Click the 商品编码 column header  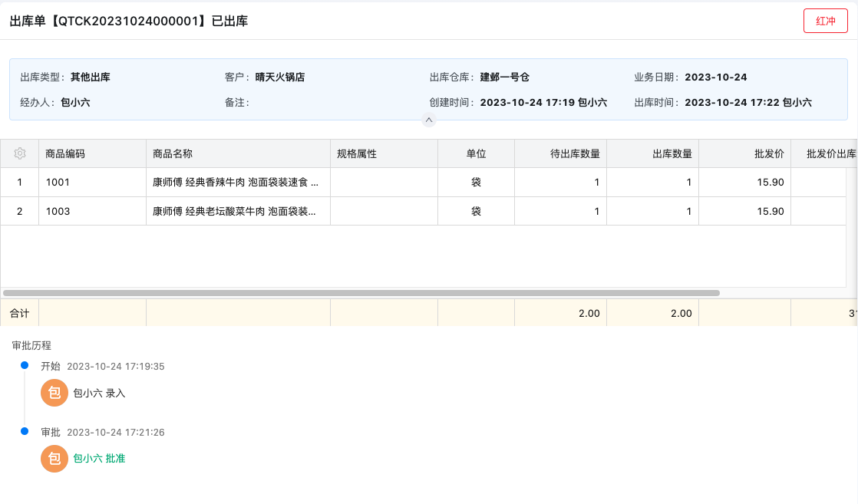65,153
